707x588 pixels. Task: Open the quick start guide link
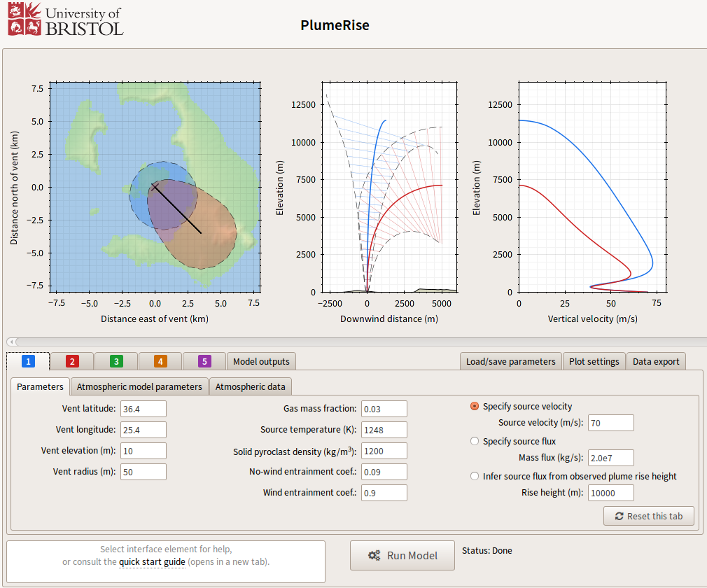[x=152, y=561]
